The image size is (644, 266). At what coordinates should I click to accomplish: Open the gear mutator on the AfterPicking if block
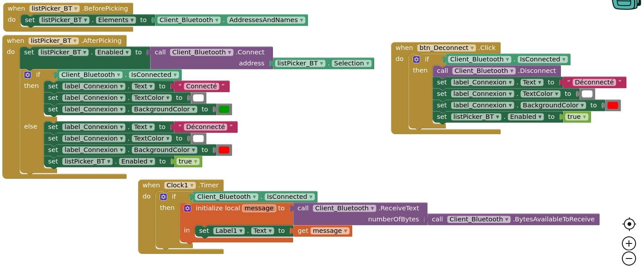tap(27, 75)
